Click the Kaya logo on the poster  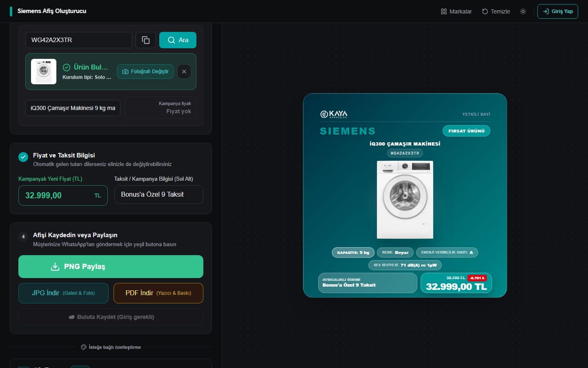(x=334, y=114)
